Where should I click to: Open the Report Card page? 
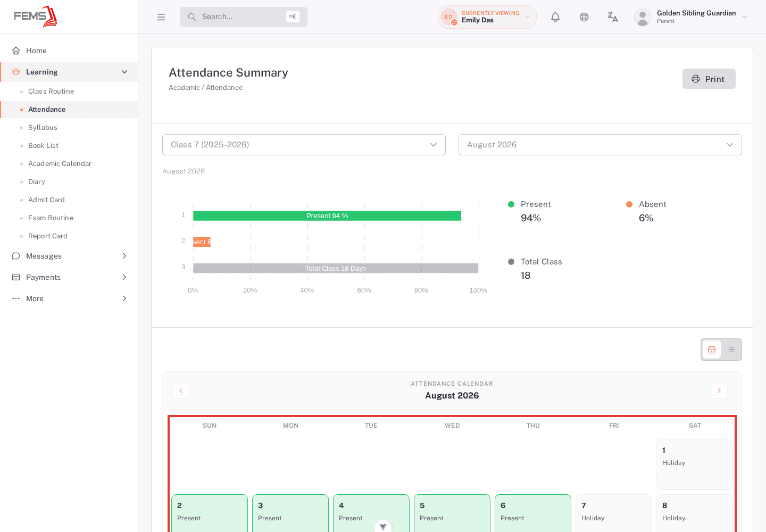tap(48, 236)
